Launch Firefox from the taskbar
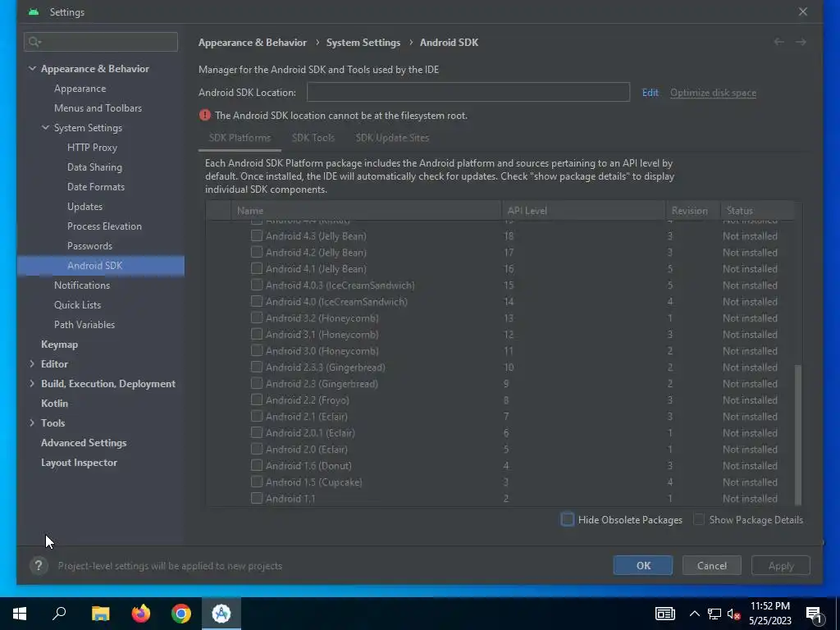The image size is (840, 630). coord(141,614)
